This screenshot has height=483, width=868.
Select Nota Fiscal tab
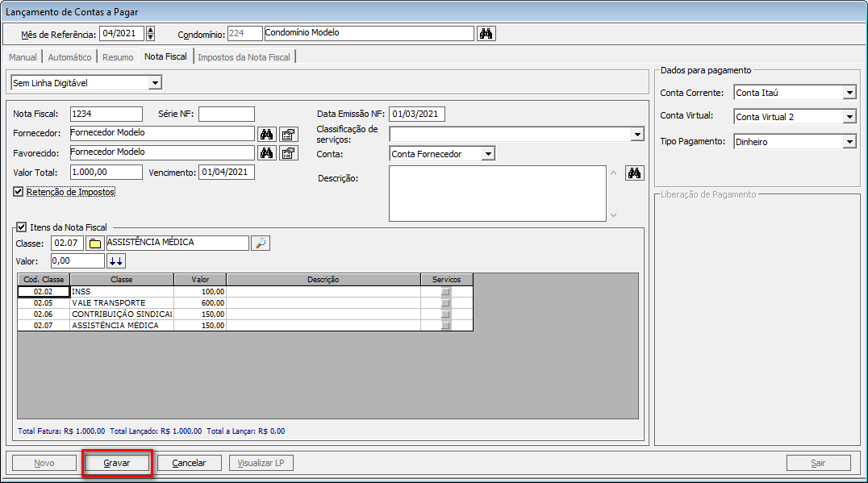coord(165,56)
